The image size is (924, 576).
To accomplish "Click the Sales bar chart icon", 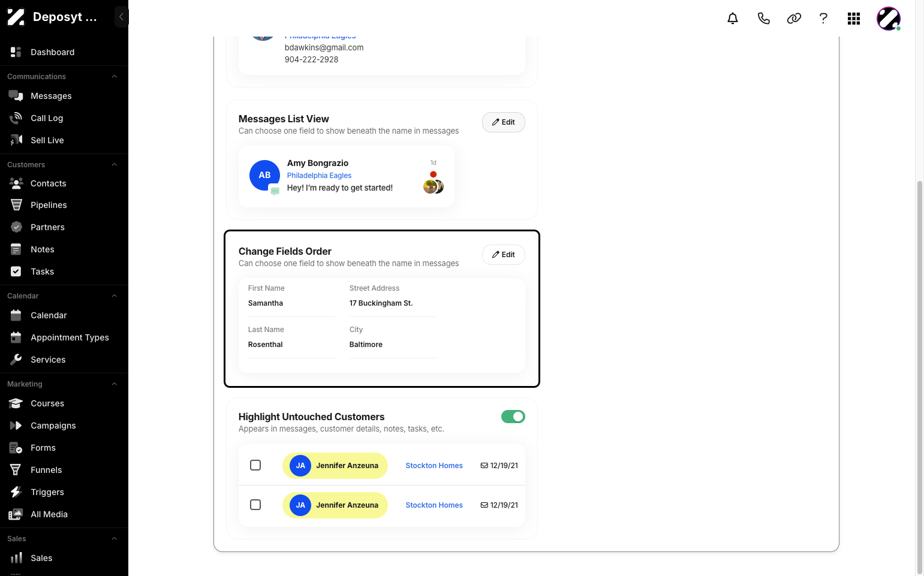I will [16, 558].
